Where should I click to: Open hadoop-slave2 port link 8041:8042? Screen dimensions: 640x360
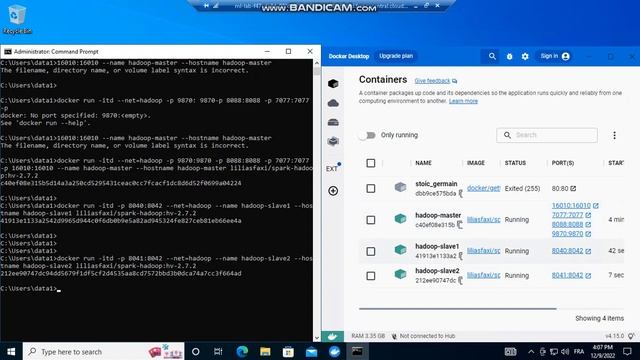tap(567, 275)
